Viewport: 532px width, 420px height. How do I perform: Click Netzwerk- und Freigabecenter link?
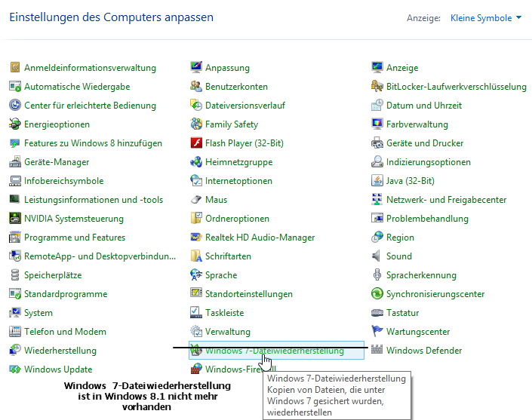pyautogui.click(x=446, y=200)
